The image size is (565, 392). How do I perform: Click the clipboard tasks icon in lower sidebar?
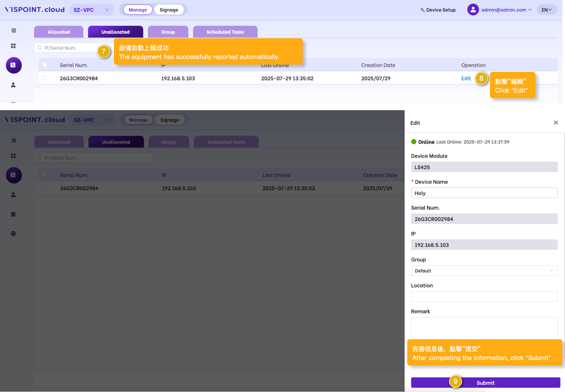click(13, 214)
